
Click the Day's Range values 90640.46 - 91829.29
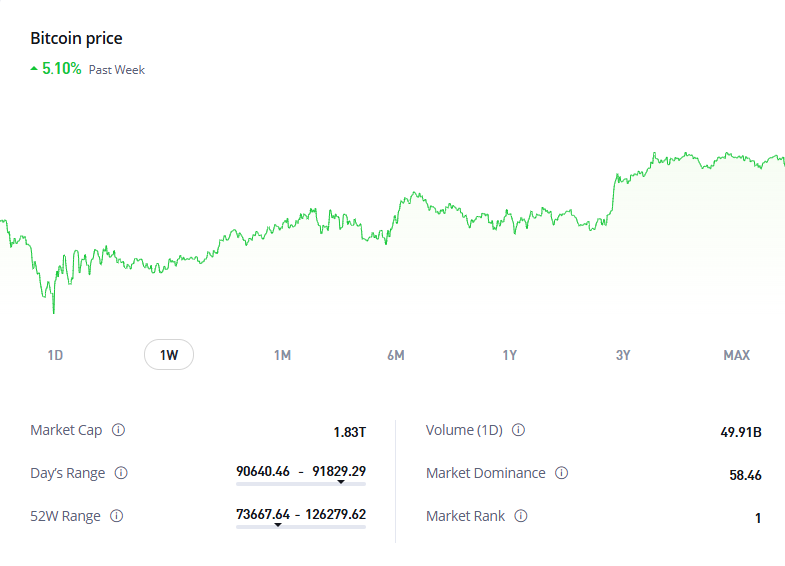coord(301,471)
